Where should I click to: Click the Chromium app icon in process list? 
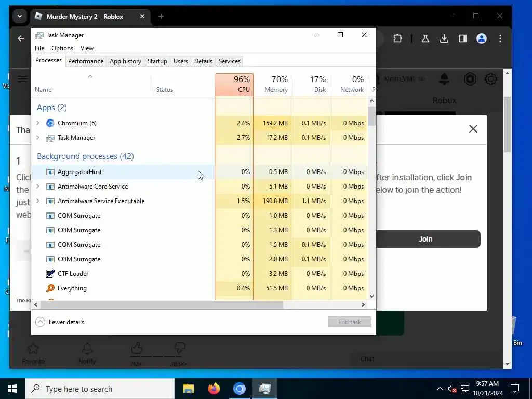[50, 123]
